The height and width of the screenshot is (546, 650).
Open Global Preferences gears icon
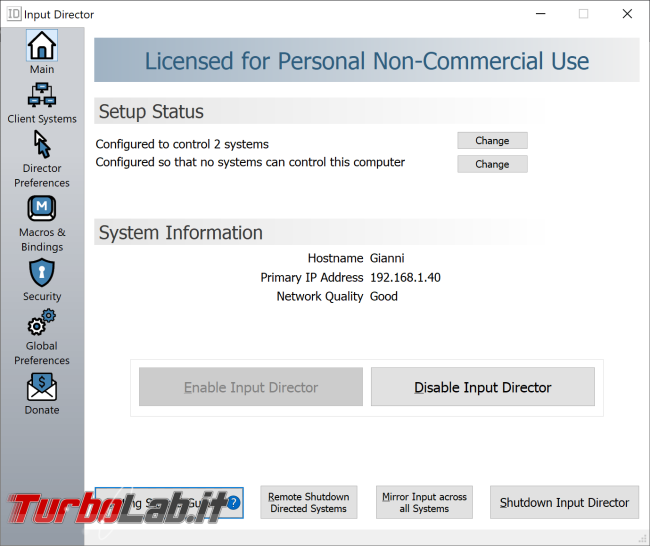(42, 322)
